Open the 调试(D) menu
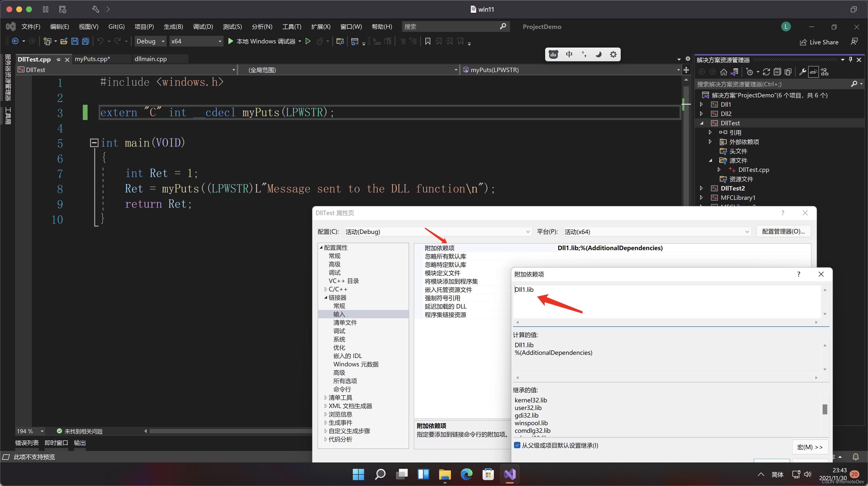The height and width of the screenshot is (486, 868). click(203, 27)
